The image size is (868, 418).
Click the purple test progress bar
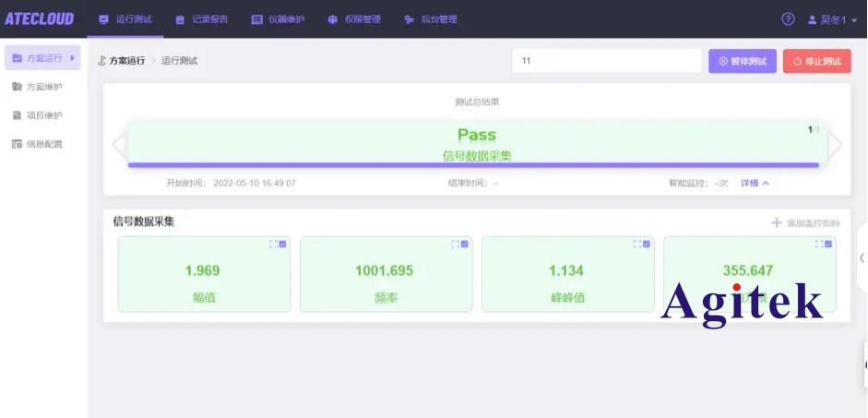[472, 165]
